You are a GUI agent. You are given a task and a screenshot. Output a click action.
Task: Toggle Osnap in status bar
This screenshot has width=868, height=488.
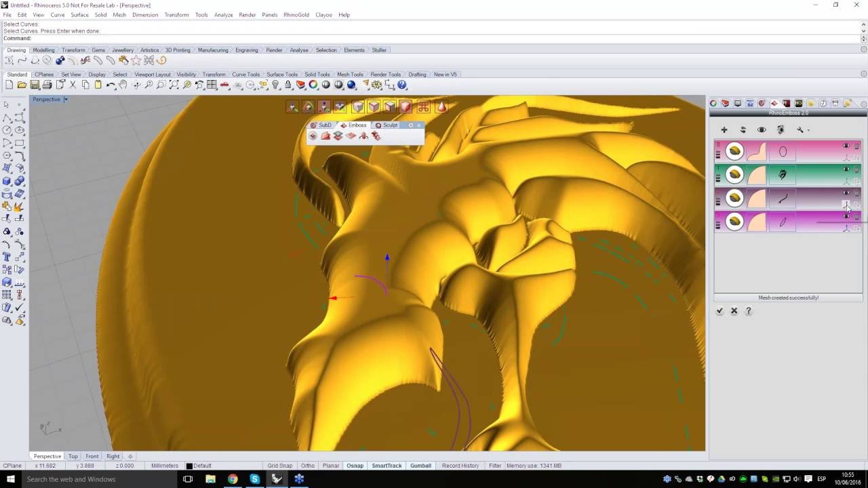pyautogui.click(x=355, y=466)
